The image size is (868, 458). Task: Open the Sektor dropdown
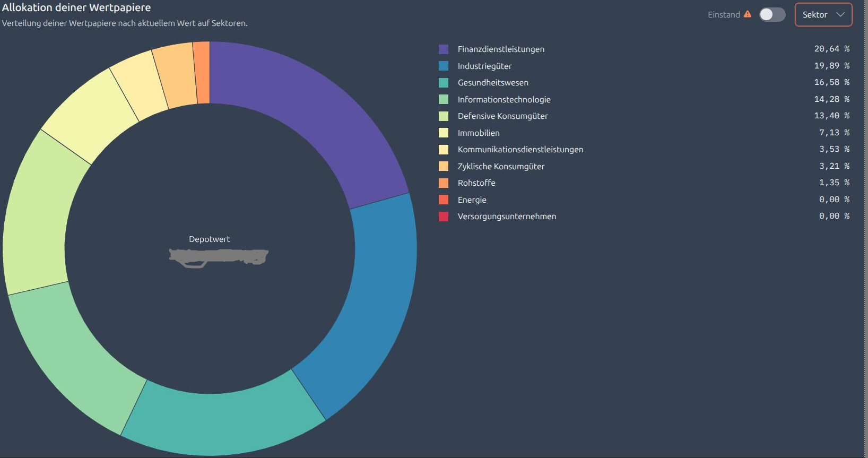tap(823, 15)
